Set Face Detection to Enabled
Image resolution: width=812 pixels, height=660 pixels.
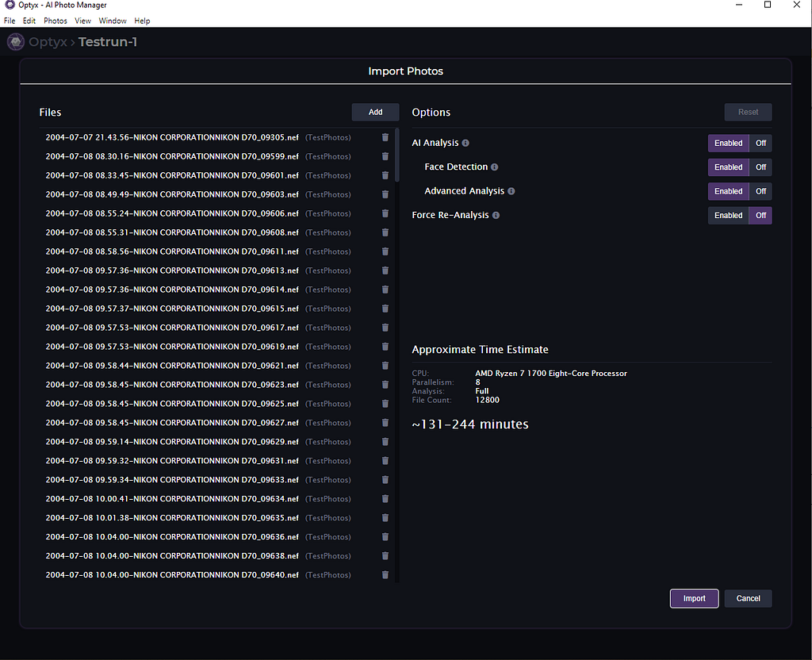click(x=728, y=167)
